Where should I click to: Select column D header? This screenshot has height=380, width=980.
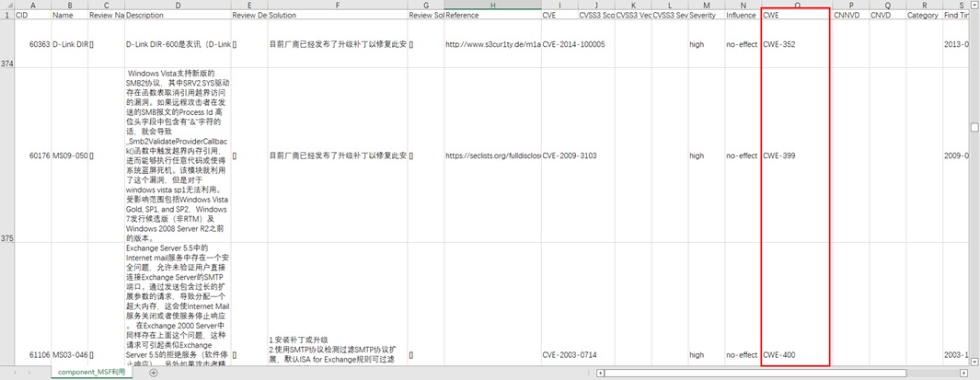point(179,5)
